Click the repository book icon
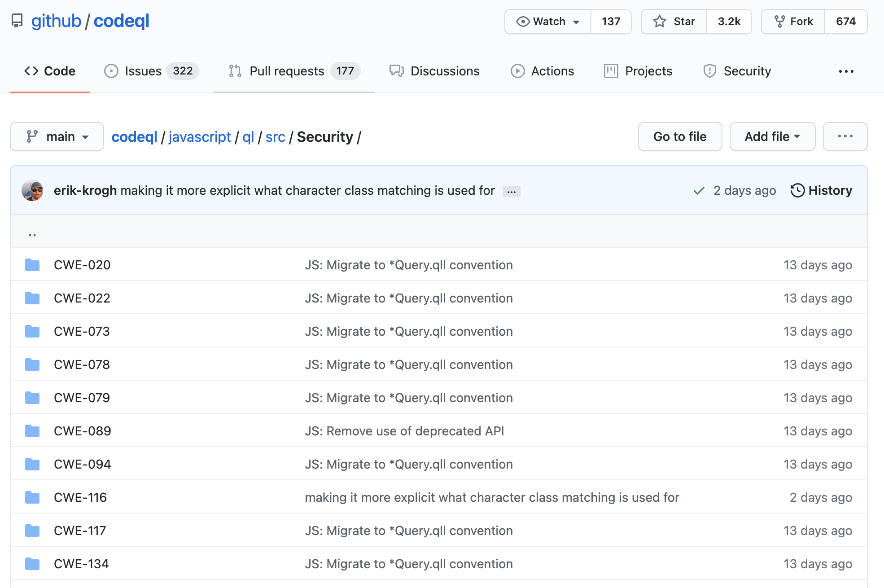Viewport: 884px width, 588px height. (x=17, y=21)
